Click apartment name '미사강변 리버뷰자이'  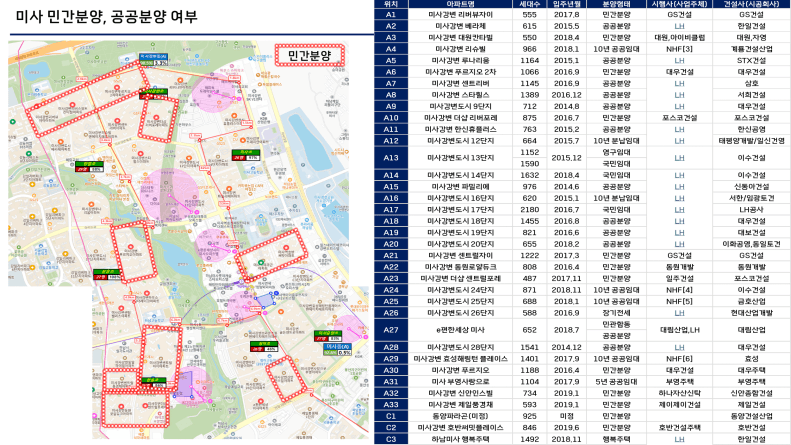(x=460, y=15)
